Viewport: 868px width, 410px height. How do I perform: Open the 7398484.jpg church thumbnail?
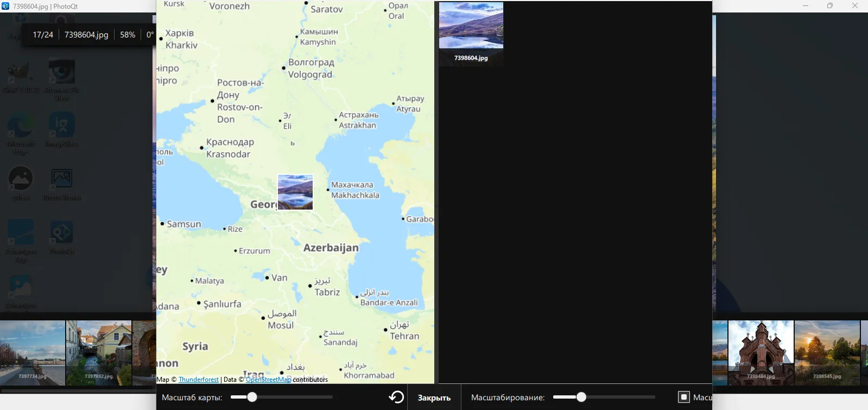tap(761, 352)
